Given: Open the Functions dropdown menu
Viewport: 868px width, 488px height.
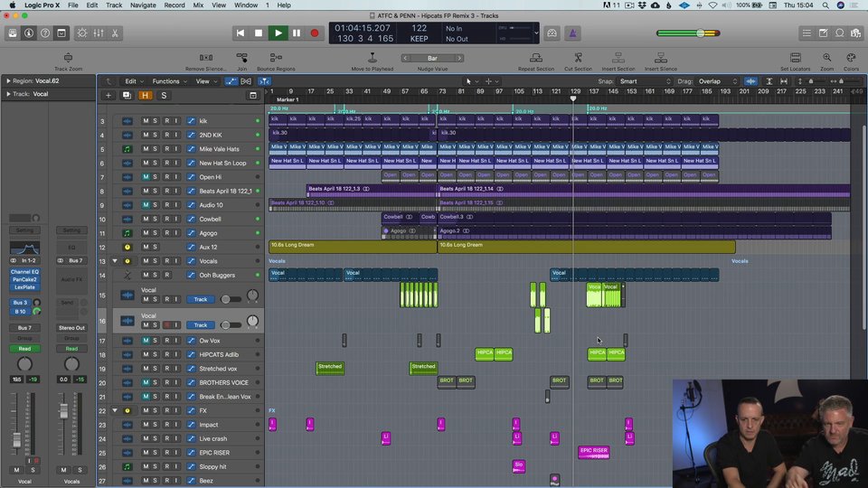Looking at the screenshot, I should point(169,81).
